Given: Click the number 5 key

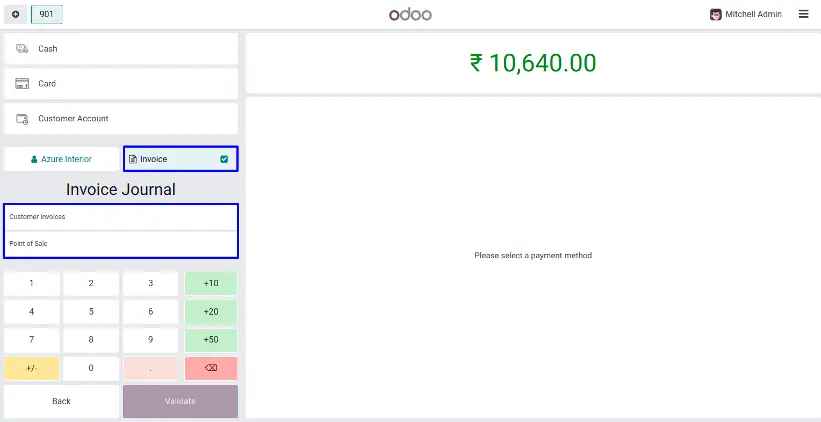Looking at the screenshot, I should [91, 312].
